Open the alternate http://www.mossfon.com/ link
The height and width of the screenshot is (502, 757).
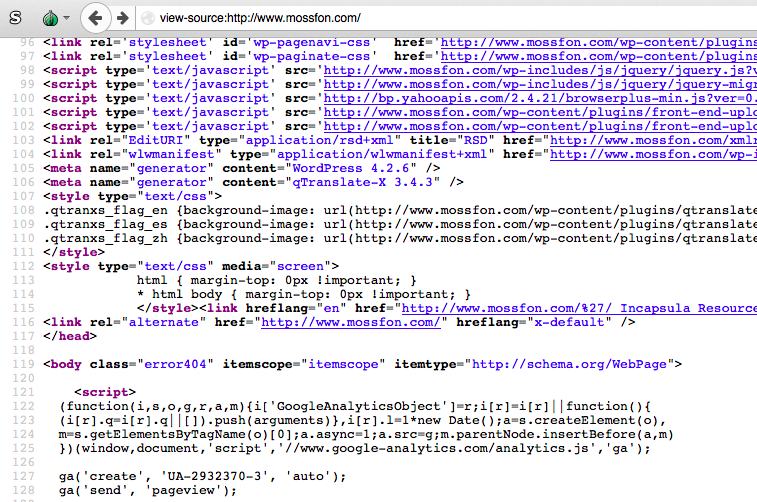pyautogui.click(x=351, y=322)
